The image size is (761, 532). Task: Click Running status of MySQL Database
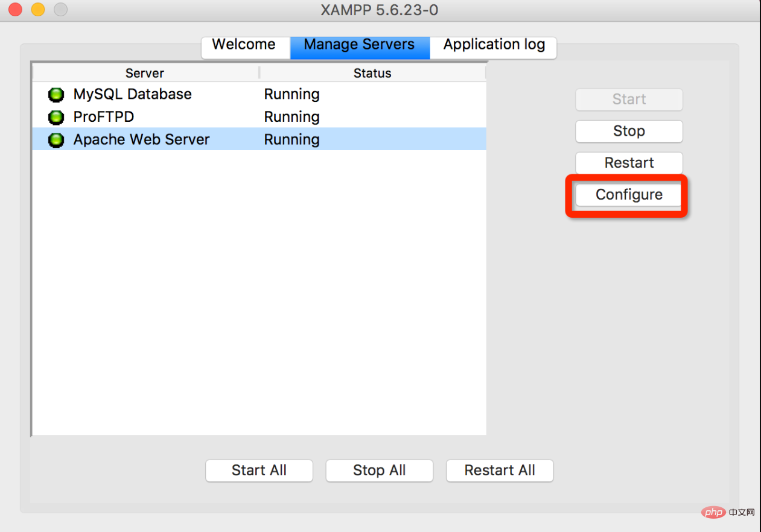tap(291, 94)
